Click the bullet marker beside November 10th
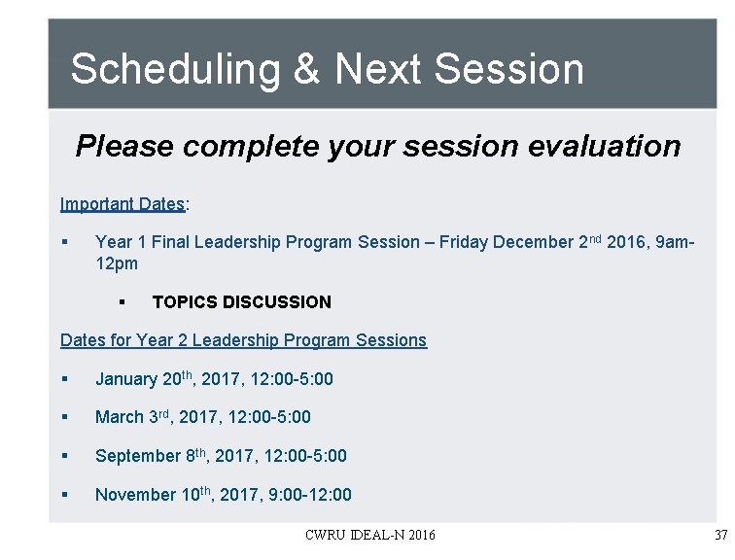Image resolution: width=735 pixels, height=560 pixels. tap(65, 495)
